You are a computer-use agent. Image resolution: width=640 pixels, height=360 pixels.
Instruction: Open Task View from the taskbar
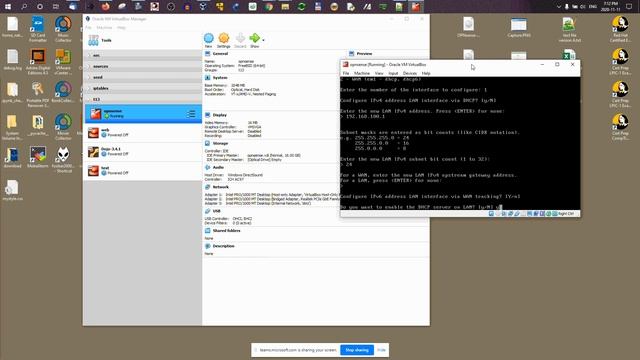point(56,7)
